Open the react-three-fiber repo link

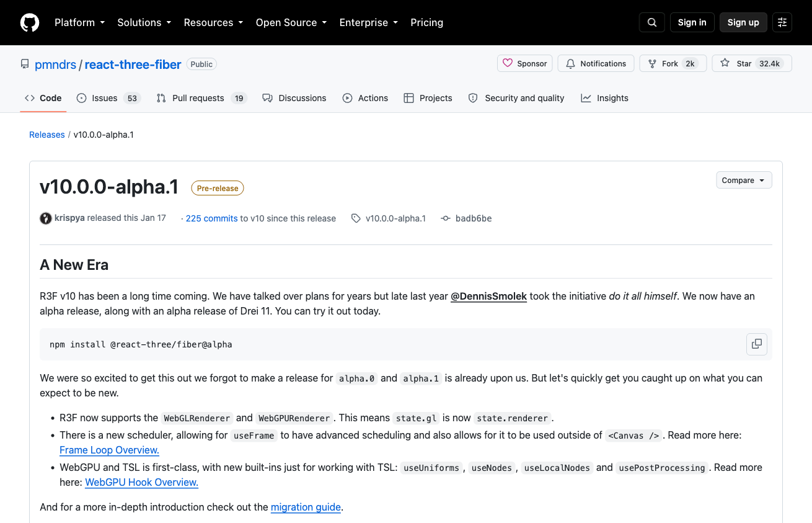(133, 65)
